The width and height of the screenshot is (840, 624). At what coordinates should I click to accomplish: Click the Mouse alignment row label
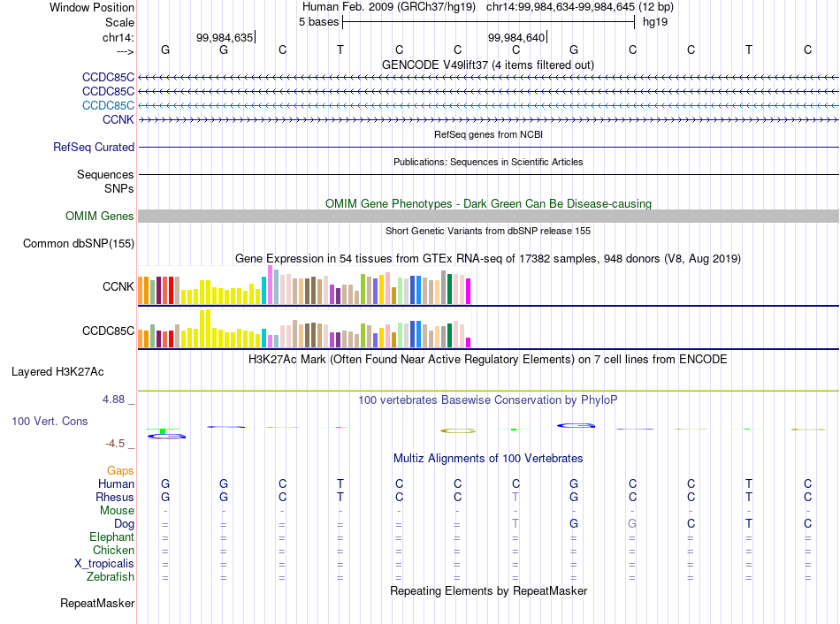117,511
